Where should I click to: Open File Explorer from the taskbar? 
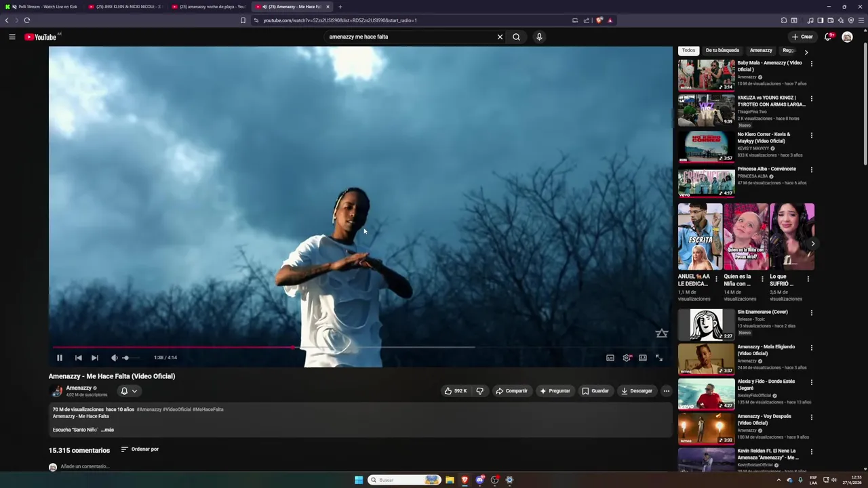click(x=450, y=480)
